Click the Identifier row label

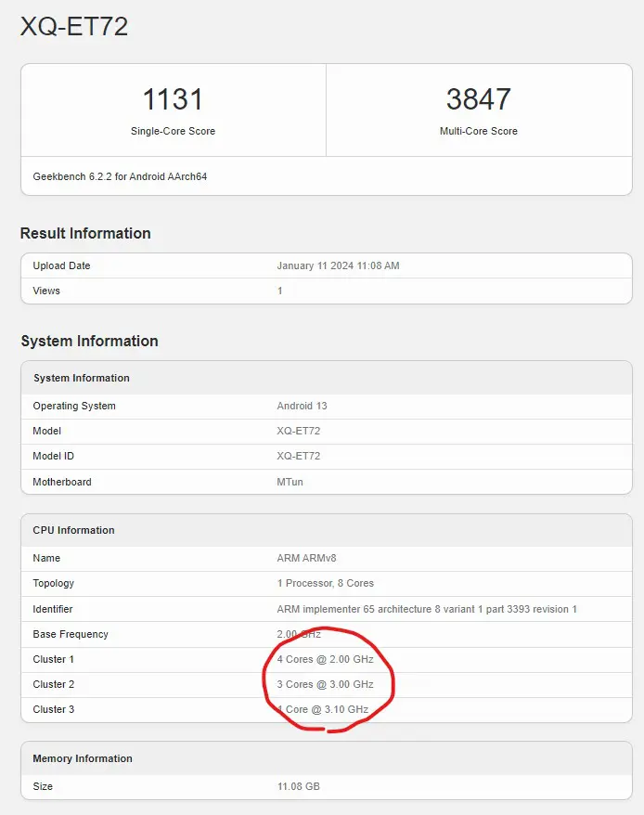[53, 609]
